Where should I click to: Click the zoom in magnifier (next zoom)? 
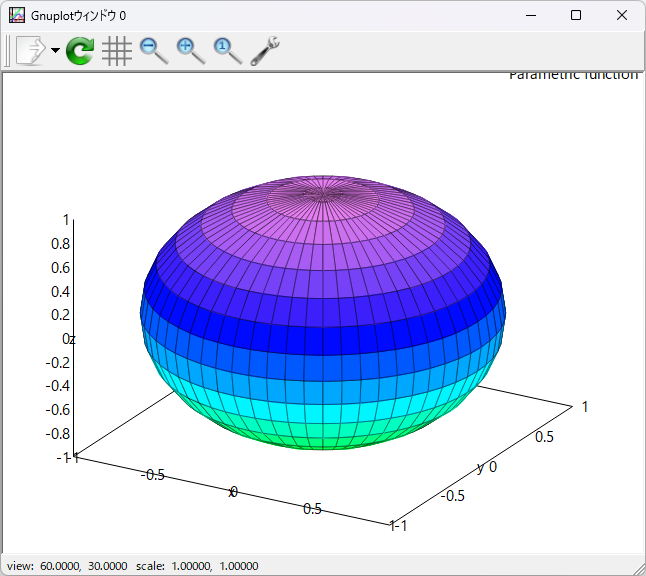coord(191,51)
